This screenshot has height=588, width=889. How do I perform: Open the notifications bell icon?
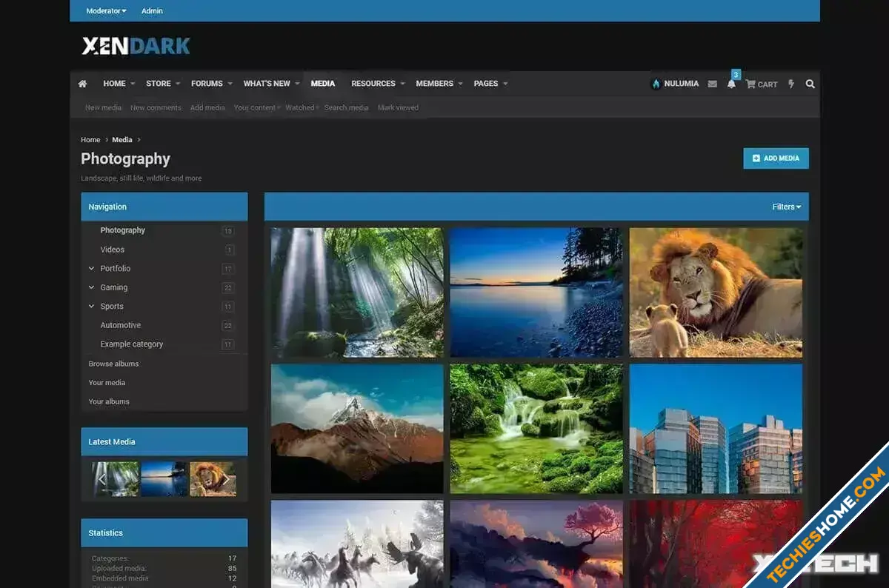tap(731, 84)
